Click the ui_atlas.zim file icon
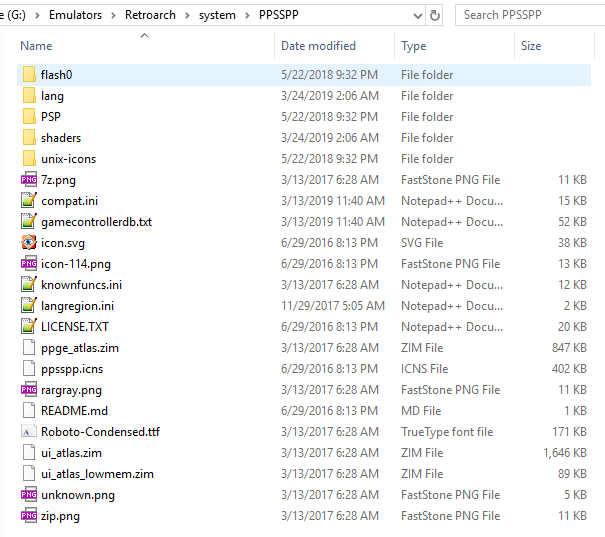The height and width of the screenshot is (537, 605). (29, 452)
